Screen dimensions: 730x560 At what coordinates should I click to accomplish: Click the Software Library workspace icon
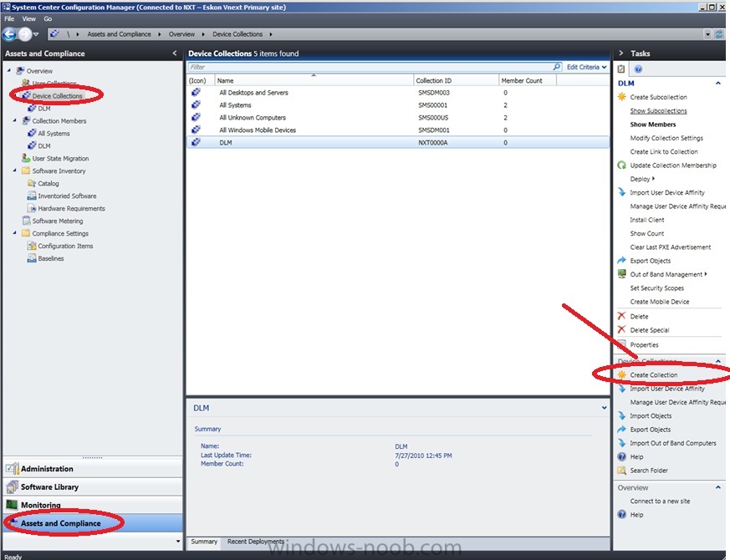(x=12, y=487)
